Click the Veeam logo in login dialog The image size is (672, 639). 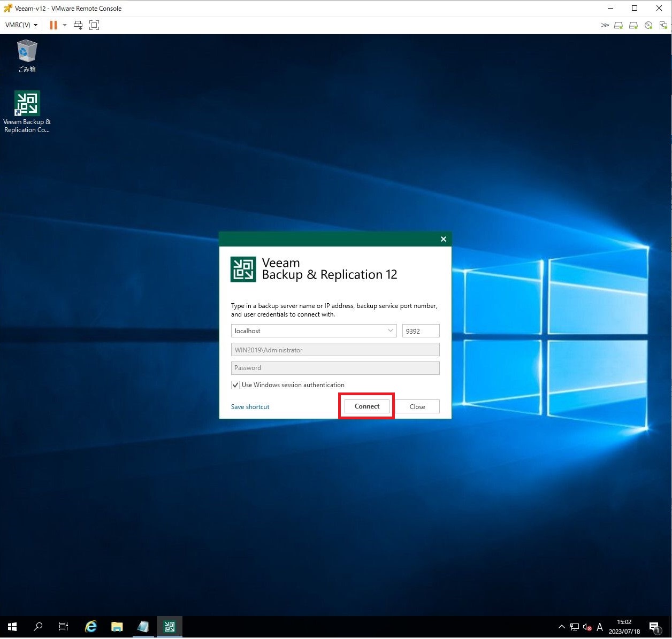click(x=243, y=269)
